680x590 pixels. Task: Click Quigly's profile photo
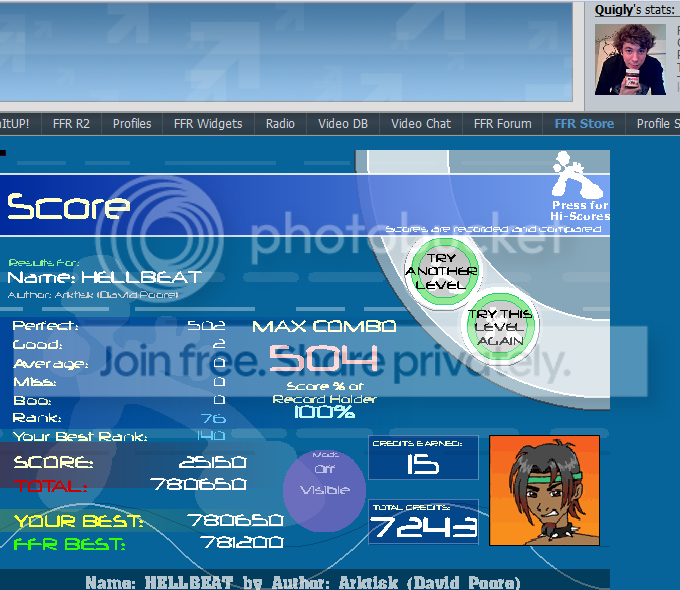(630, 59)
